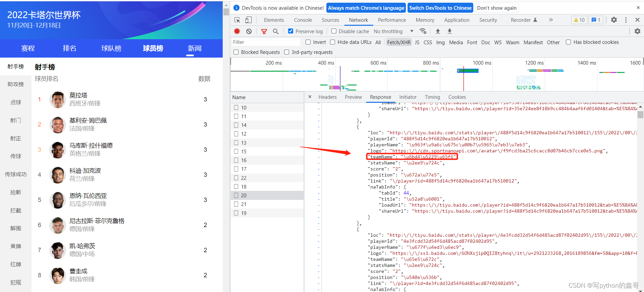The height and width of the screenshot is (292, 644).
Task: Switch to Console tab
Action: coord(303,20)
